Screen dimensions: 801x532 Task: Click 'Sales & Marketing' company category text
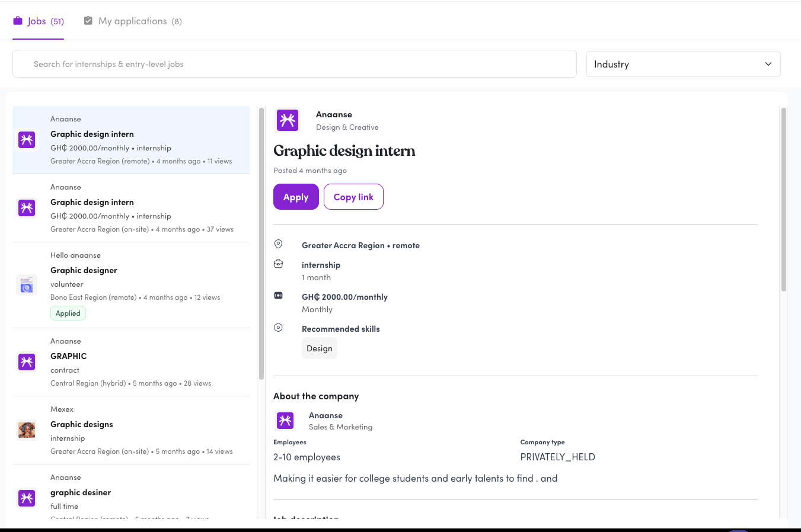(340, 427)
